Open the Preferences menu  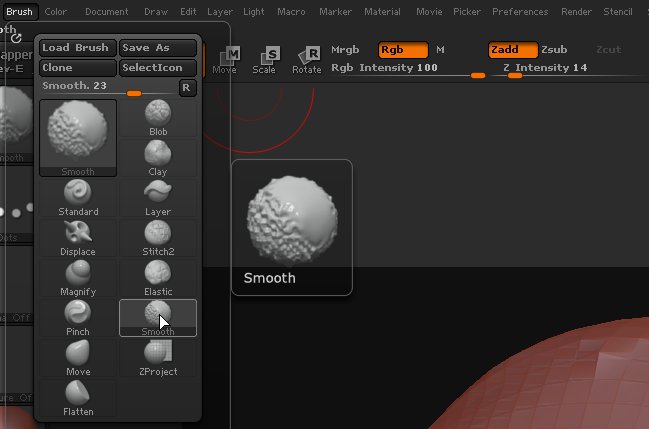[x=520, y=12]
